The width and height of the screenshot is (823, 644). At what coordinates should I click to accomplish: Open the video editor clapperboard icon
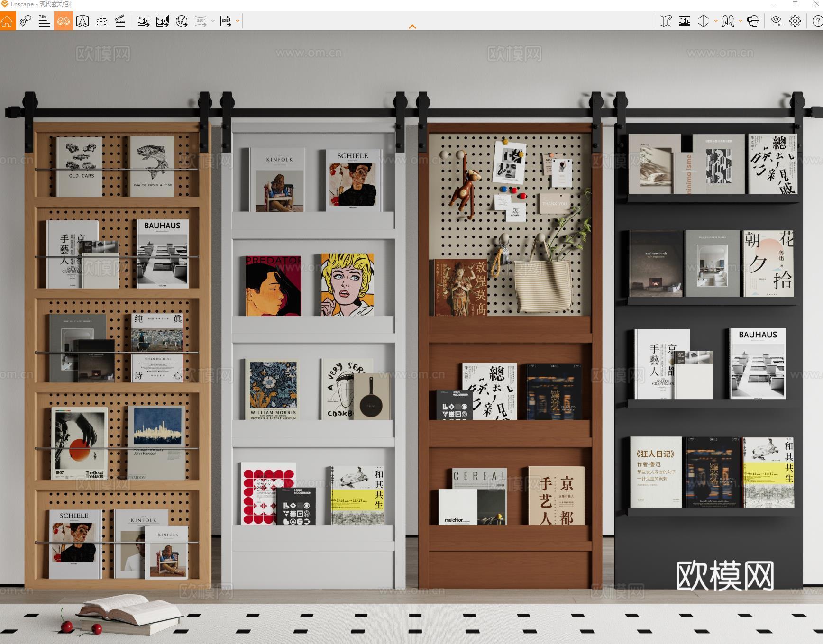(x=120, y=21)
